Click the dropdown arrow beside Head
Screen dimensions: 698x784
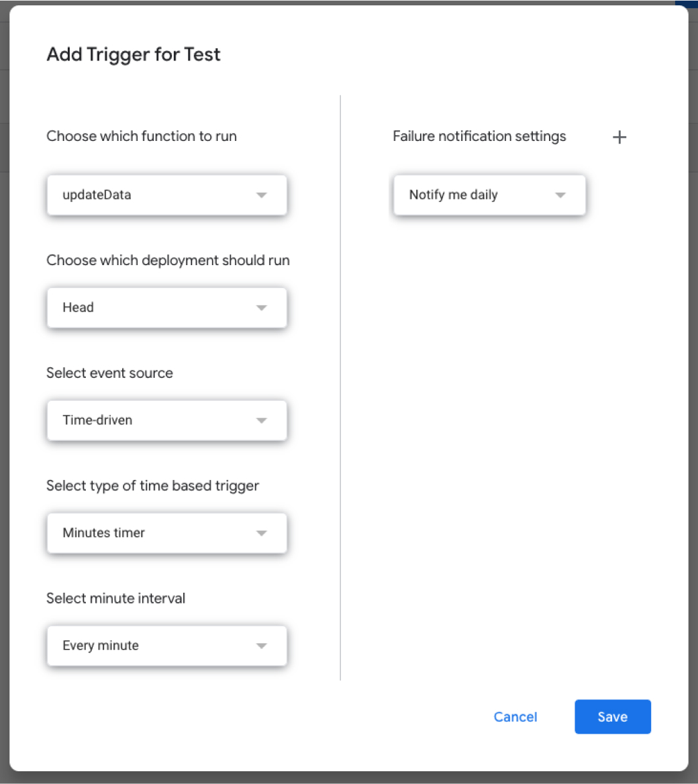(x=261, y=307)
